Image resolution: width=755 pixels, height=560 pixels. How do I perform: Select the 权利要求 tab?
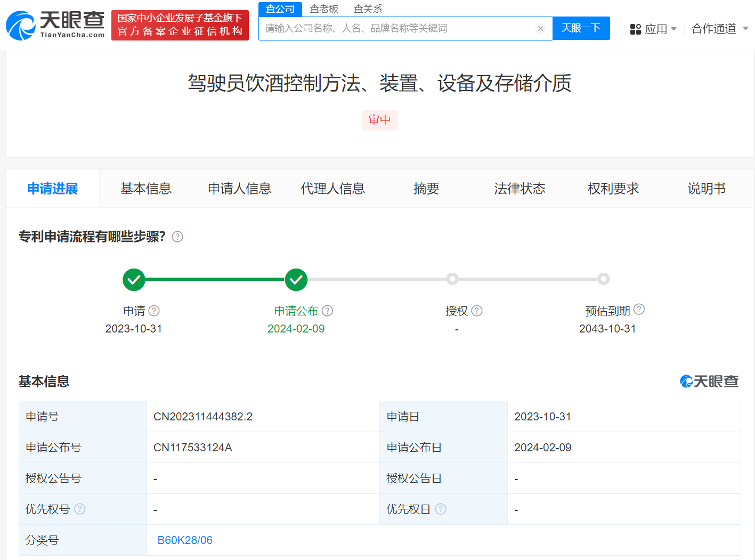(613, 189)
